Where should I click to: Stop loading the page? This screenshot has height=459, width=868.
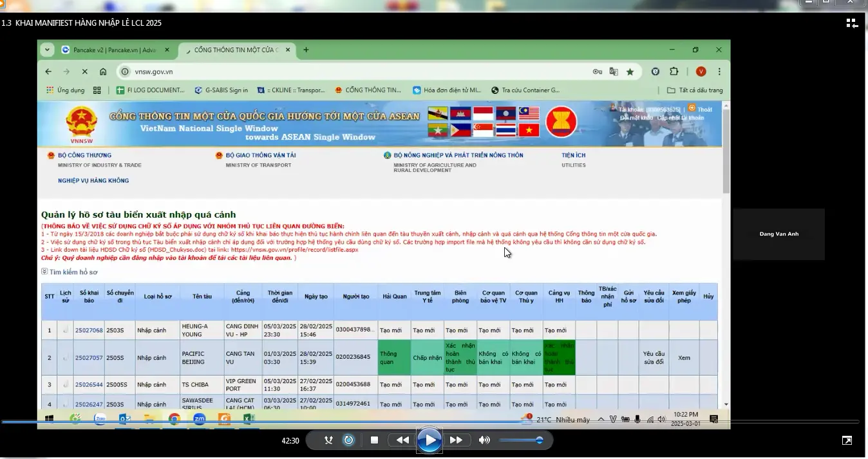tap(84, 71)
